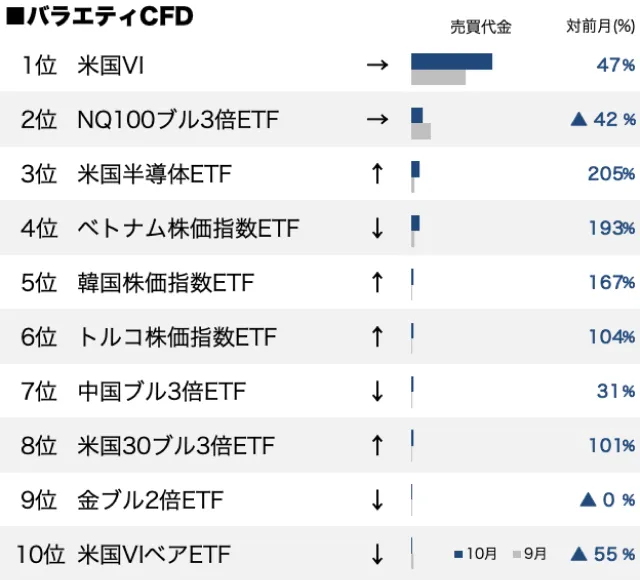Click the down arrow for ベトナム株価指数ETF
Screen dimensions: 640x580
[377, 228]
